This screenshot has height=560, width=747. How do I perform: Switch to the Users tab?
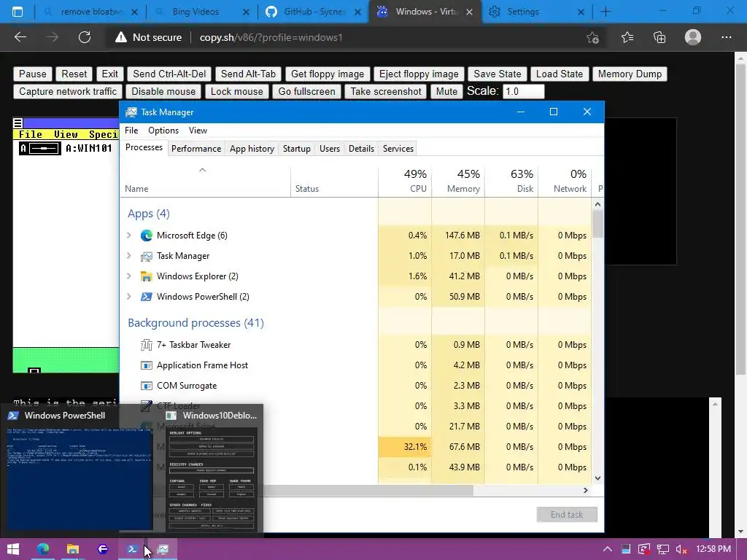pyautogui.click(x=330, y=149)
